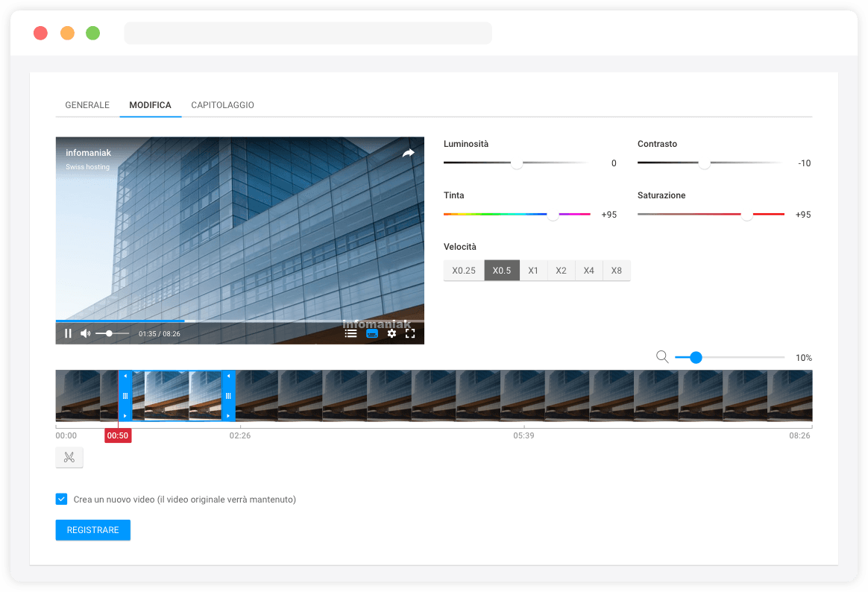Uncheck 'Crea un nuovo video' checkbox
The width and height of the screenshot is (868, 592).
tap(61, 499)
